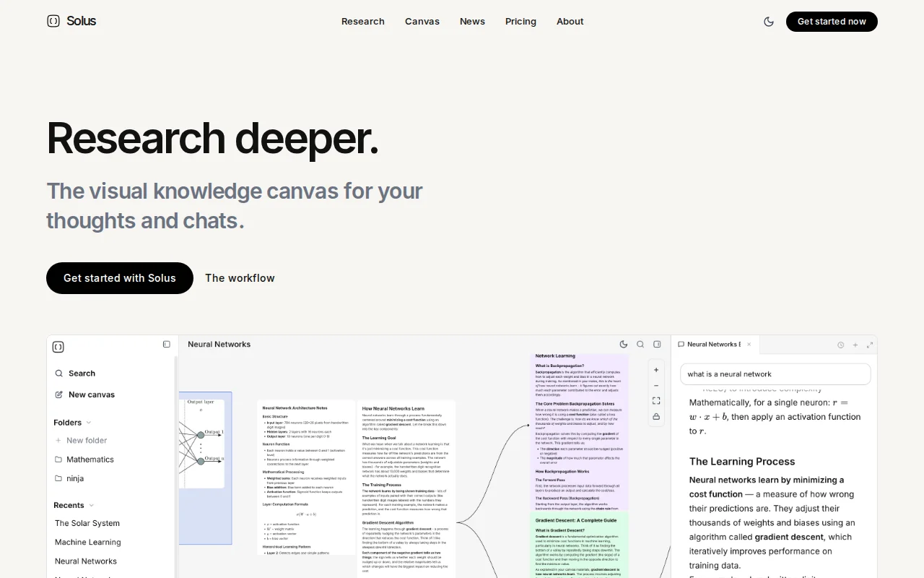Click the New canvas pencil icon
Image resolution: width=924 pixels, height=578 pixels.
pyautogui.click(x=59, y=394)
